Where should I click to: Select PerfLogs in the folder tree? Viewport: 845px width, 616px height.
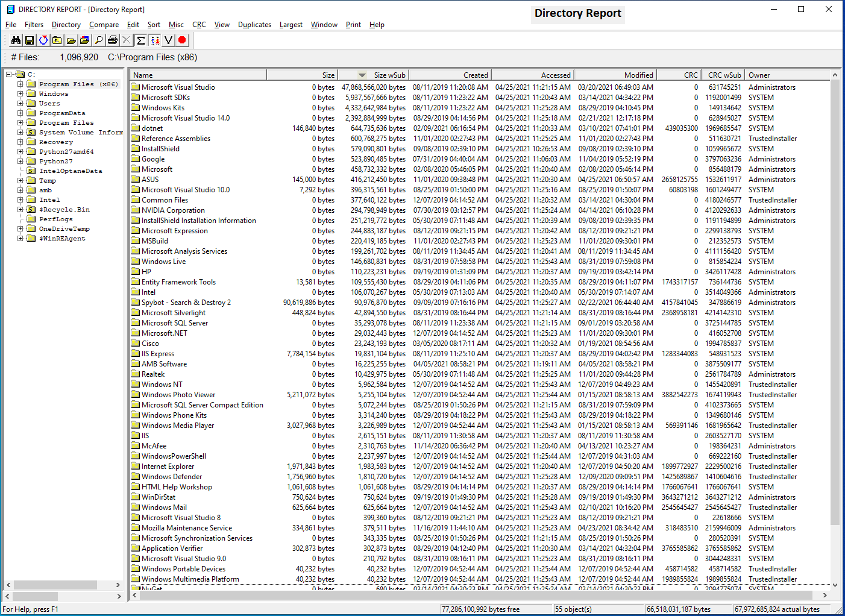pos(55,219)
